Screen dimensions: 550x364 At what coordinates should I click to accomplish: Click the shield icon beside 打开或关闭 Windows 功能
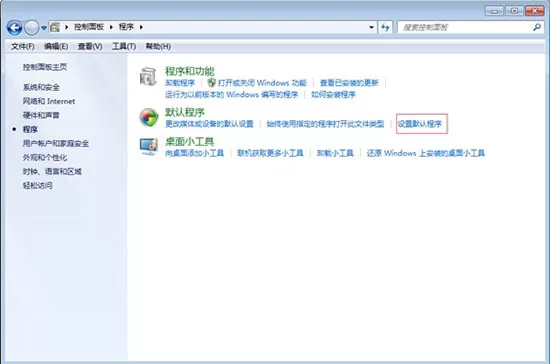click(x=211, y=83)
